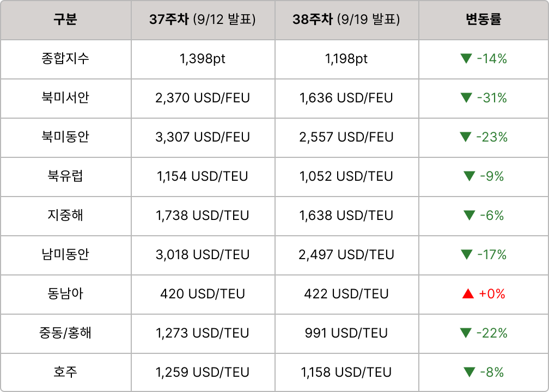549x392 pixels.
Task: Click the 호주 row label
Action: [x=65, y=372]
